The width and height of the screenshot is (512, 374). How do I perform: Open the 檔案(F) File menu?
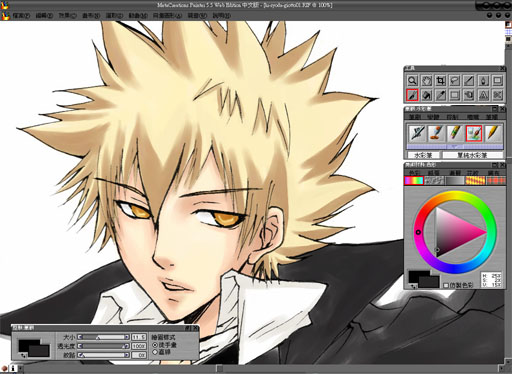pyautogui.click(x=21, y=16)
